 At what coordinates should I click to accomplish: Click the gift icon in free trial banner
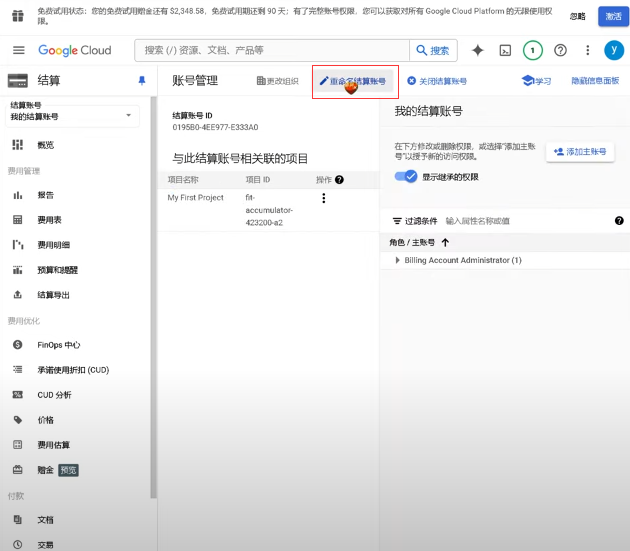(x=18, y=16)
